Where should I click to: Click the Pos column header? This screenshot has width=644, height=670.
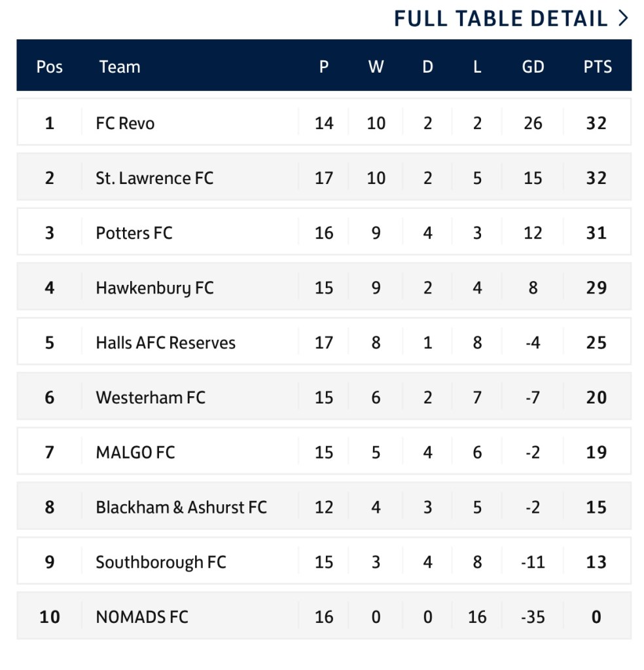(50, 67)
